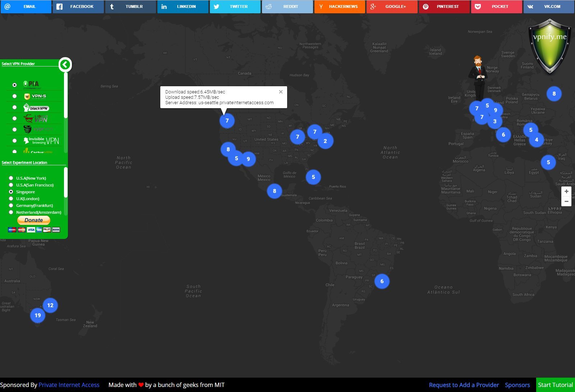Click the experiment location list scrollbar
This screenshot has width=575, height=392.
pos(66,183)
